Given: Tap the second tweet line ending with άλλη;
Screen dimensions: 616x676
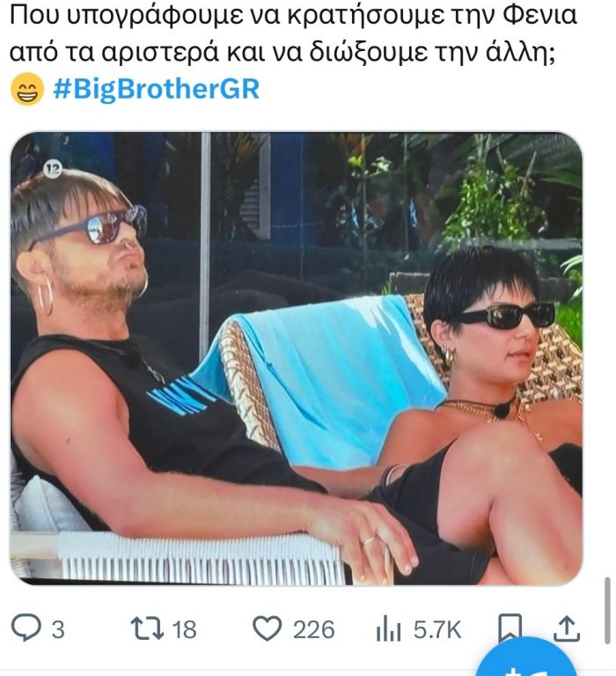Looking at the screenshot, I should click(282, 53).
